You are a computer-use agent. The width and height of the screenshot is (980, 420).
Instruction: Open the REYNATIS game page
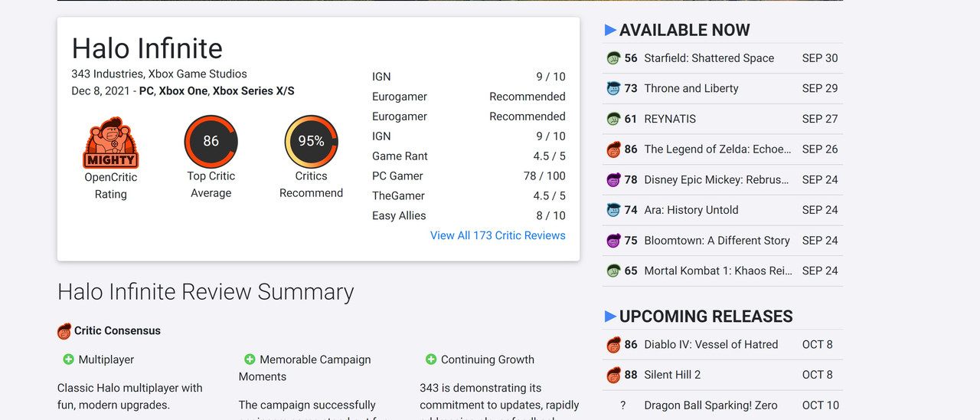coord(670,119)
